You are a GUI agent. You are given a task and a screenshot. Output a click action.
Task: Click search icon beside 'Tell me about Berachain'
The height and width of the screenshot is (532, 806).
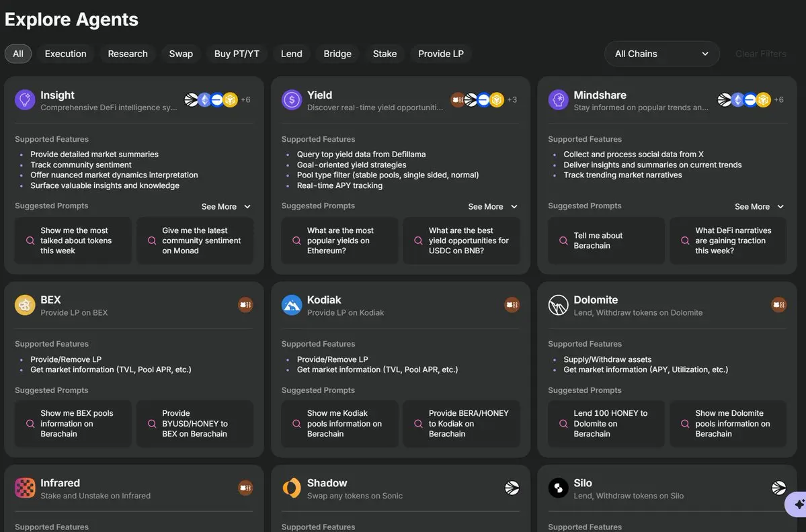pyautogui.click(x=563, y=240)
